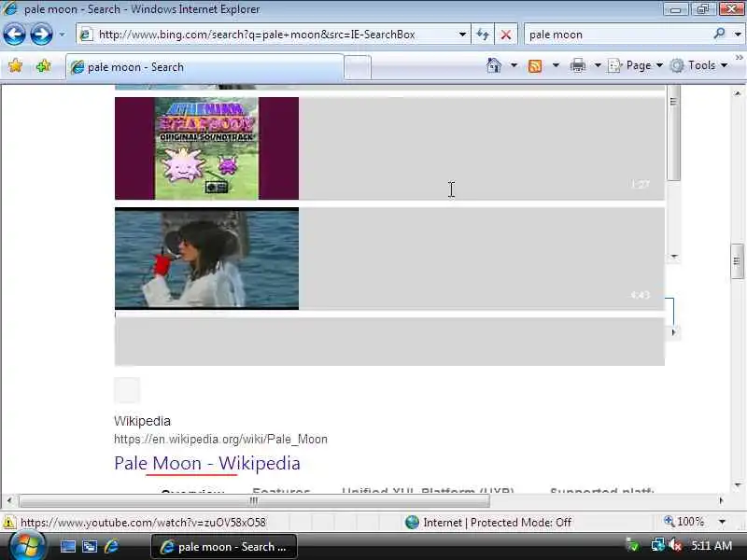Click the 'Wikipedia' source name text
Screen dimensions: 747x560
[x=142, y=421]
